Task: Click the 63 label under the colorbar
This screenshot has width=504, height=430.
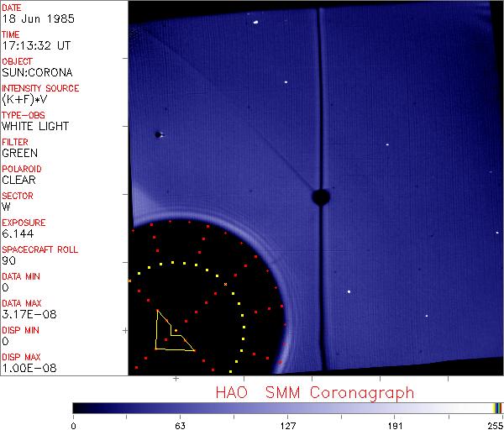Action: (180, 423)
